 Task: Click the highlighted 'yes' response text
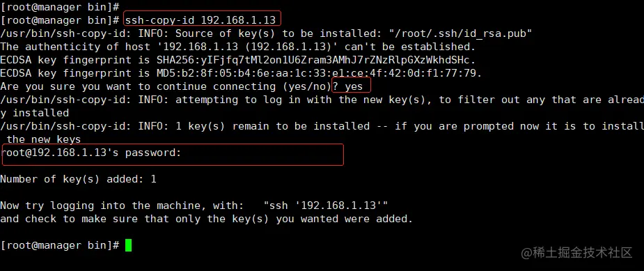354,86
